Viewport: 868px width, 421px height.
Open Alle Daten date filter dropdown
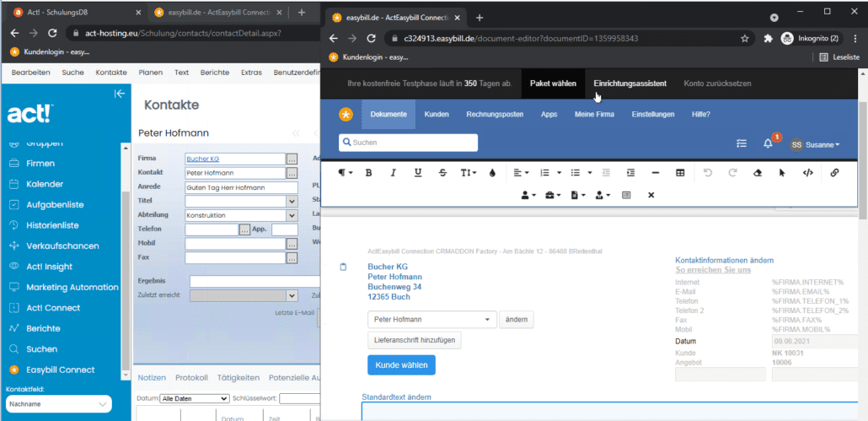click(195, 398)
